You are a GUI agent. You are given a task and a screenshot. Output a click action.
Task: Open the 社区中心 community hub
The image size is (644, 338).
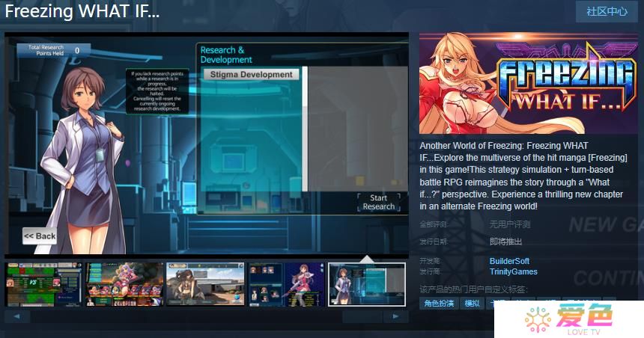tap(607, 11)
